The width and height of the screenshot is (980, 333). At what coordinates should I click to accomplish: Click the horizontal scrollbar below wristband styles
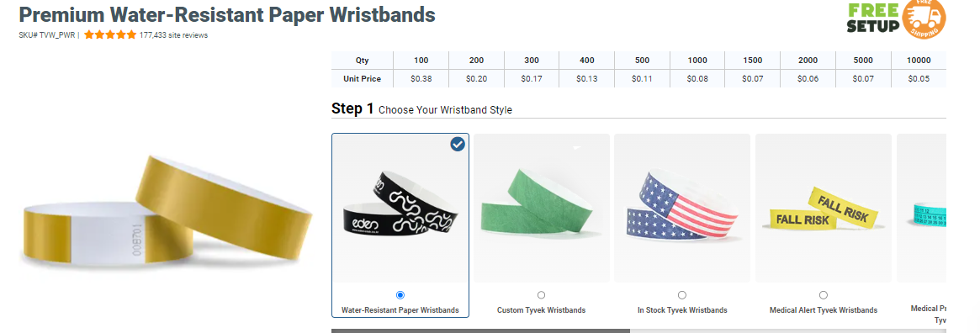pyautogui.click(x=638, y=330)
